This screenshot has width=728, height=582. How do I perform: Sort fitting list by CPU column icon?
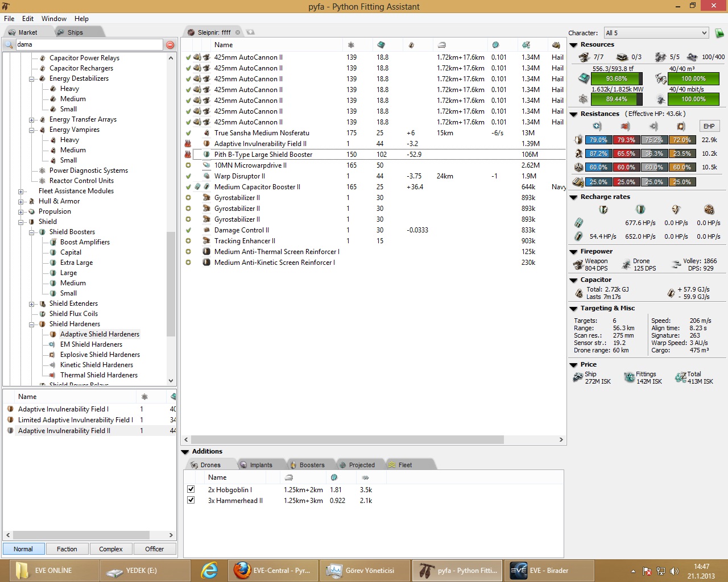[381, 45]
